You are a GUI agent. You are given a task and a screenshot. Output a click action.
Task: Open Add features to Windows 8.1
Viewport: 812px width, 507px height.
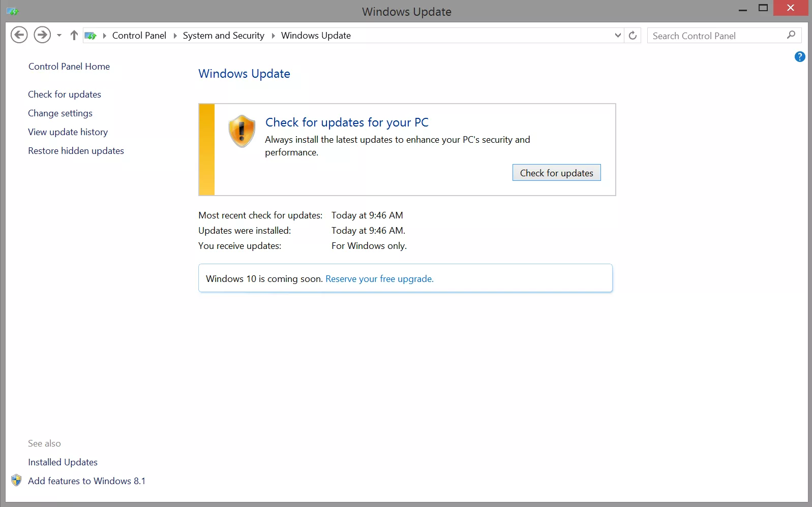coord(86,481)
